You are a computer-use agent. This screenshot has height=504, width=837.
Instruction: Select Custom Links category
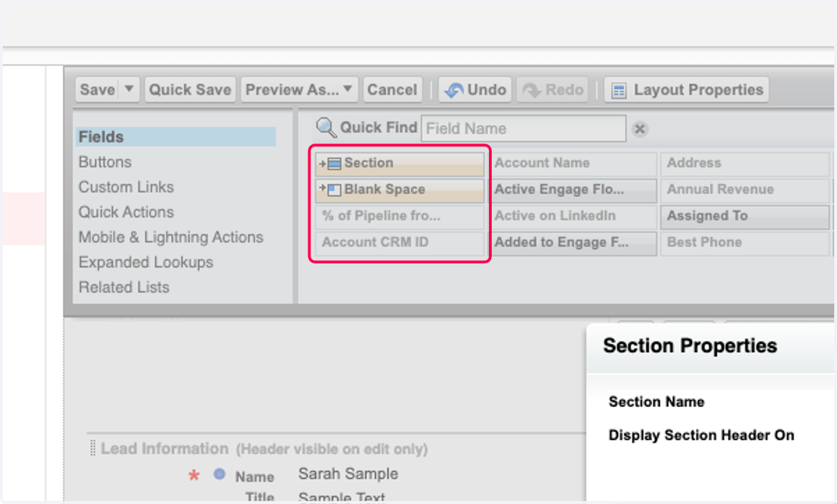tap(126, 187)
